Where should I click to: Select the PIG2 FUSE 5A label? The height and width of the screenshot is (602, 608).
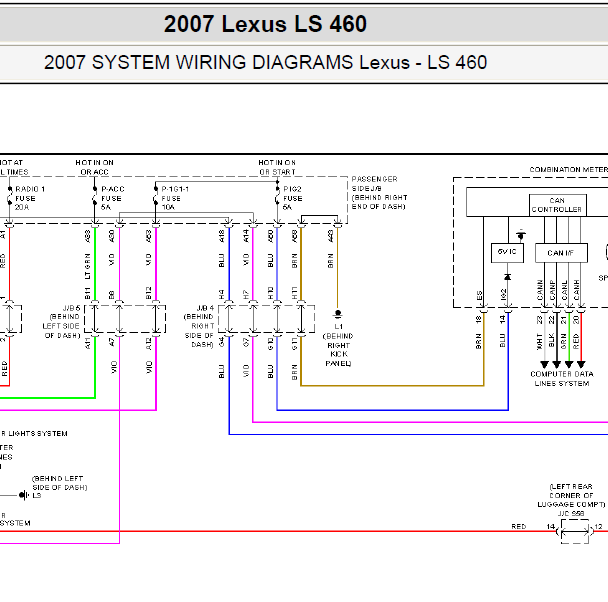point(293,198)
